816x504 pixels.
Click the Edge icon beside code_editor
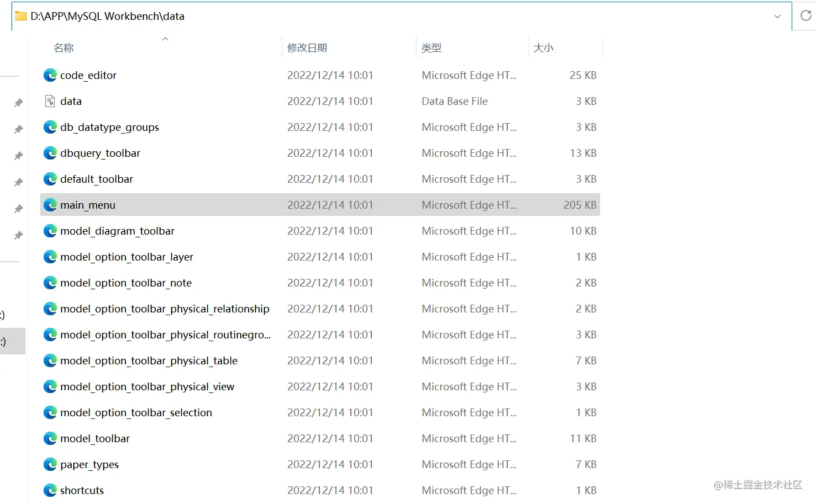[x=50, y=75]
